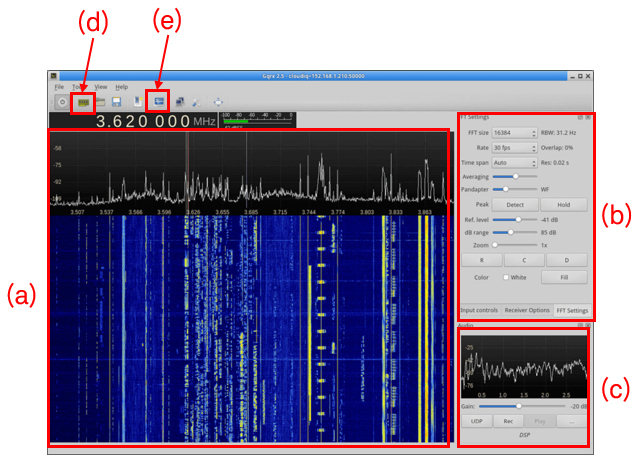Image resolution: width=639 pixels, height=466 pixels.
Task: Click the wrench and screwdriver tools icon
Action: coord(197,102)
